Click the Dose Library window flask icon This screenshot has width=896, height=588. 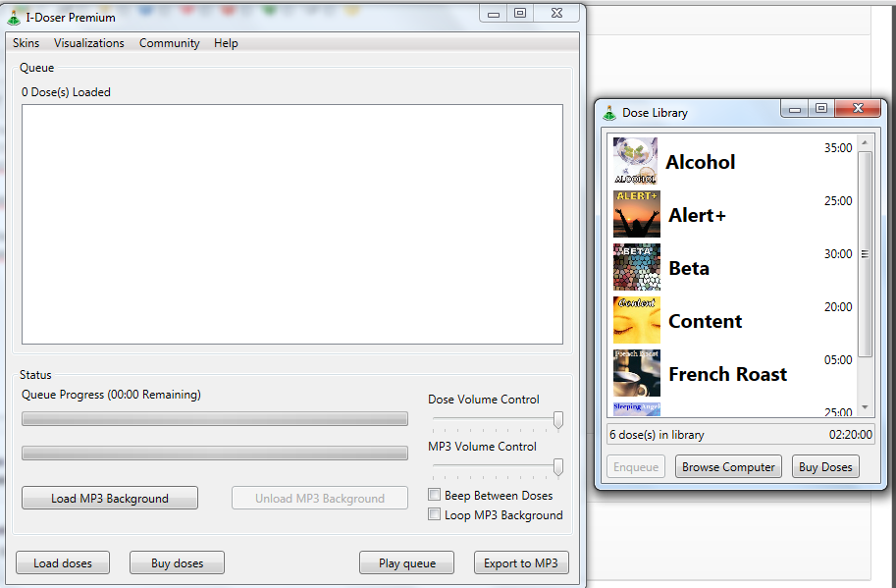click(x=609, y=113)
